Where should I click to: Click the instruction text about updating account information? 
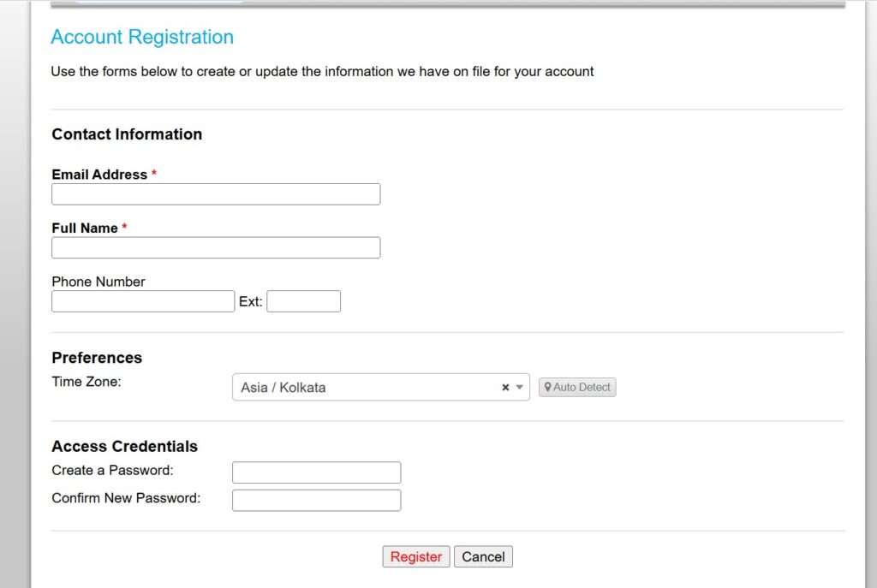(322, 72)
